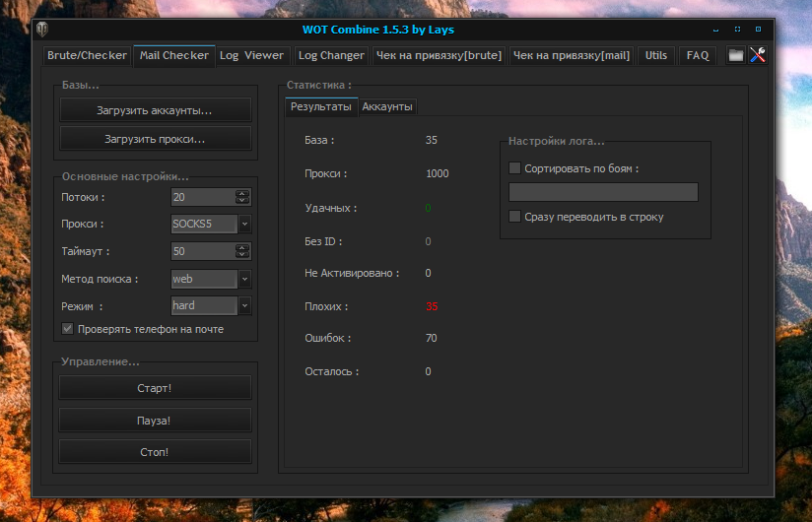Image resolution: width=812 pixels, height=522 pixels.
Task: Open the FAQ tab
Action: [x=698, y=55]
